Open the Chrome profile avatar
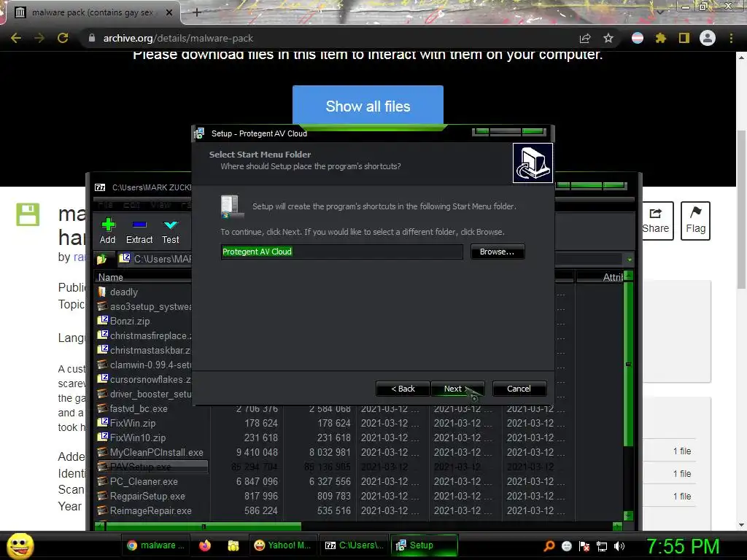The height and width of the screenshot is (560, 747). point(708,38)
